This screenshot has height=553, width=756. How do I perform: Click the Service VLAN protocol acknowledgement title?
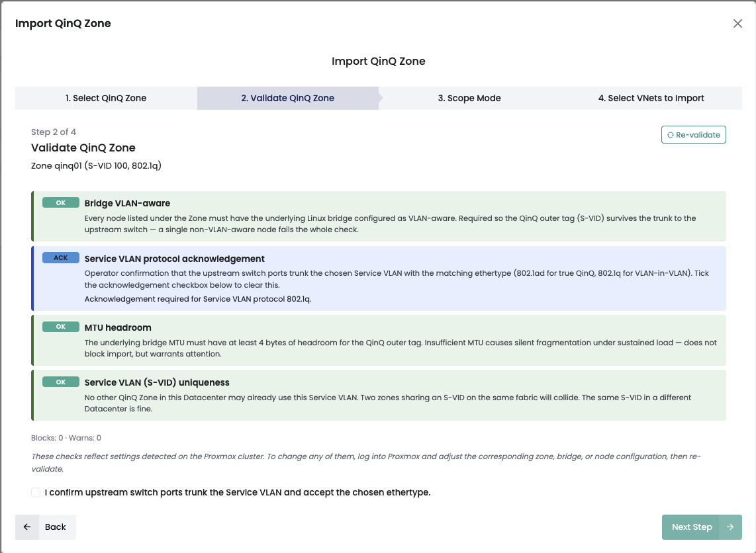pos(175,259)
